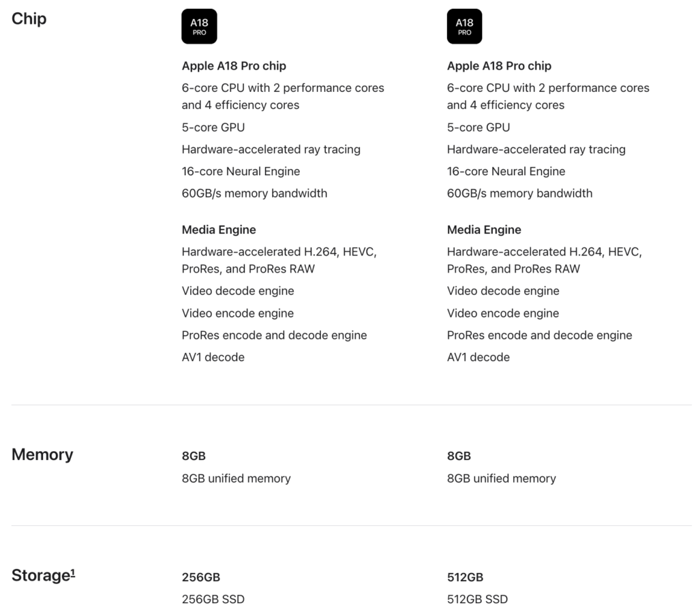Click "AV1 decode" in the 256GB model column
The height and width of the screenshot is (616, 698).
click(x=213, y=357)
